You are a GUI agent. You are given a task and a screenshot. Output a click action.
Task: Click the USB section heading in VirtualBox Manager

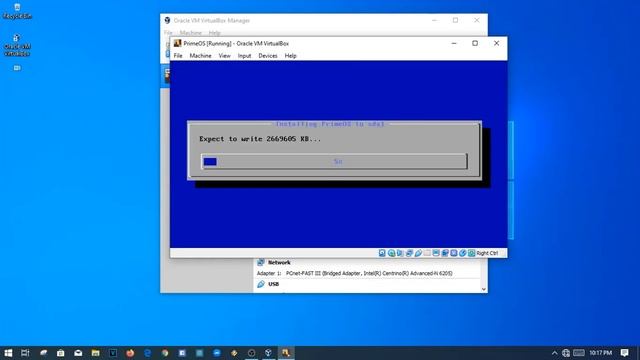pos(273,284)
